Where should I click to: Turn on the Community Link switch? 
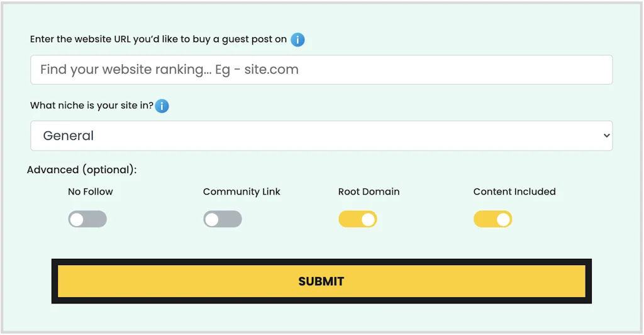coord(223,219)
